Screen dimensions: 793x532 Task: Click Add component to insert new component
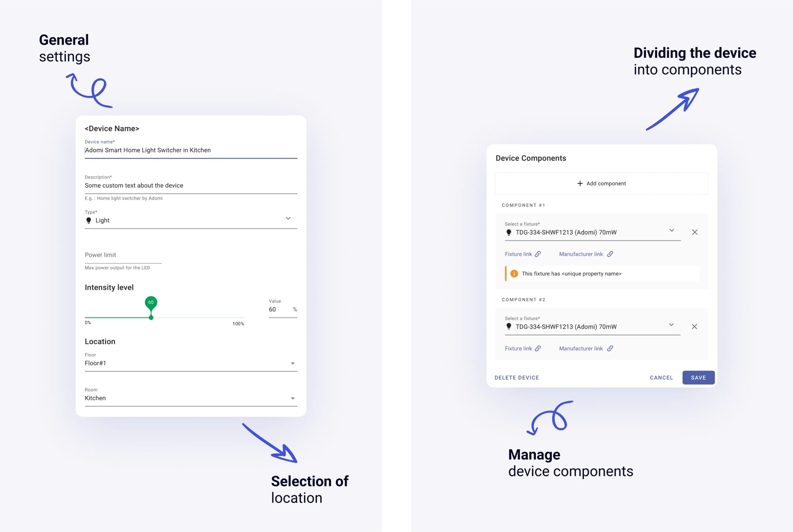click(x=601, y=183)
